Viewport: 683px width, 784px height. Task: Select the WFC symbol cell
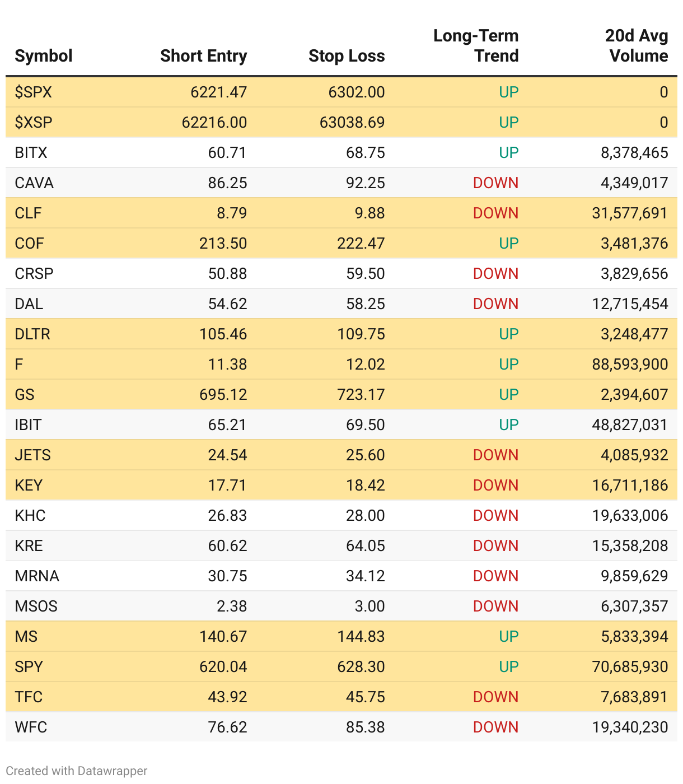[31, 727]
